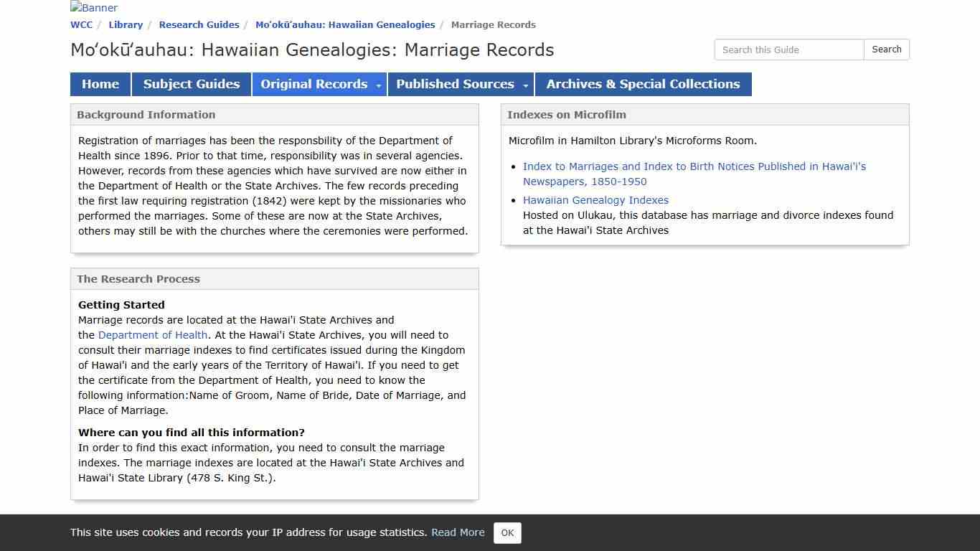
Task: Expand the Published Sources submenu chevron
Action: click(x=526, y=84)
